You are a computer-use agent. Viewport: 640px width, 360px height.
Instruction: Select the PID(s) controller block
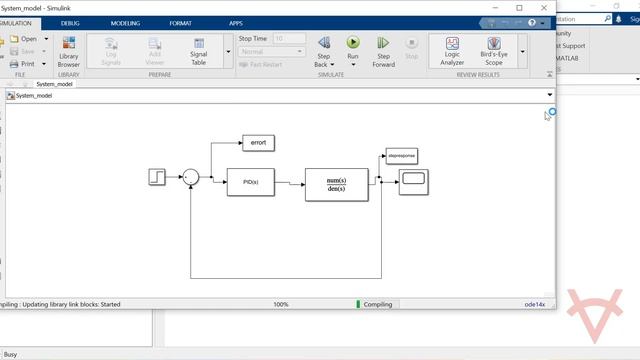click(x=251, y=182)
